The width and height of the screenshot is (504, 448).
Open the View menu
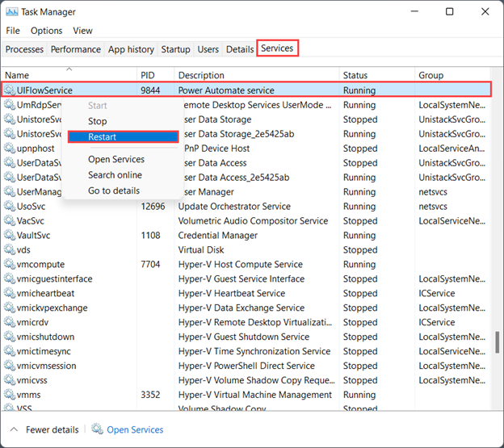click(82, 31)
